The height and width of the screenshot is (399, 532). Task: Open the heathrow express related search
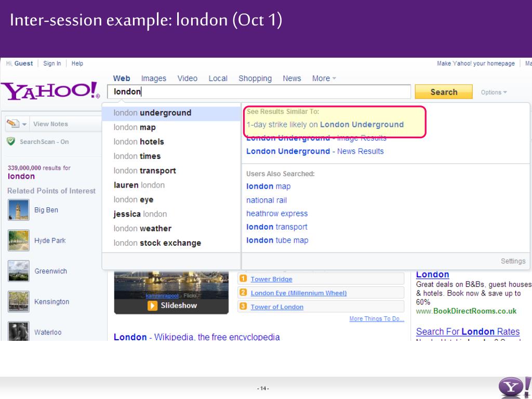tap(277, 214)
